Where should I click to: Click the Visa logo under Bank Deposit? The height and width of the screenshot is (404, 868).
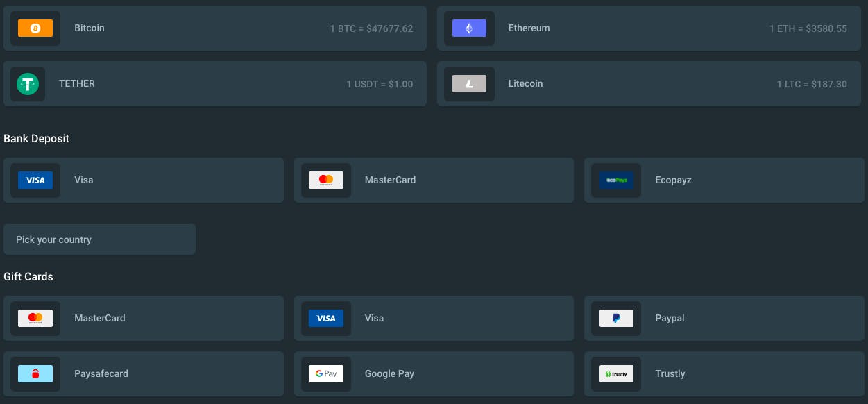click(x=35, y=180)
